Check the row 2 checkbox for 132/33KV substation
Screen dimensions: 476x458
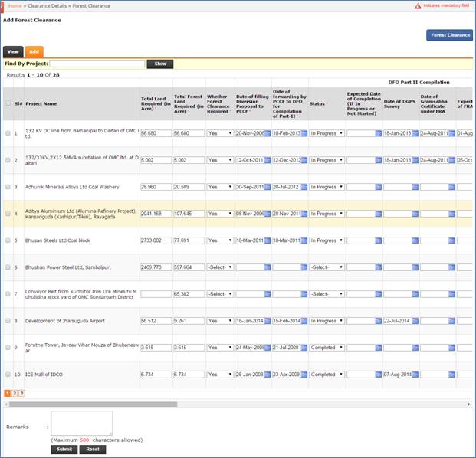(x=8, y=160)
